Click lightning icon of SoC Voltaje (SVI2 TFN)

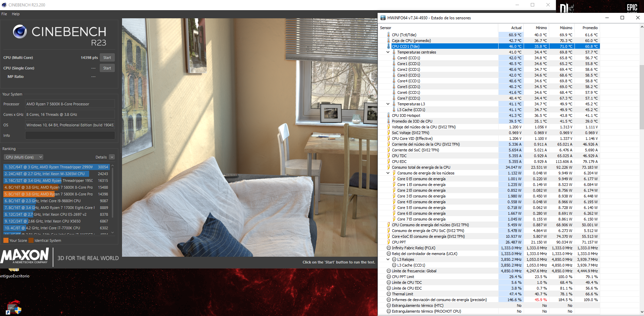coord(389,133)
